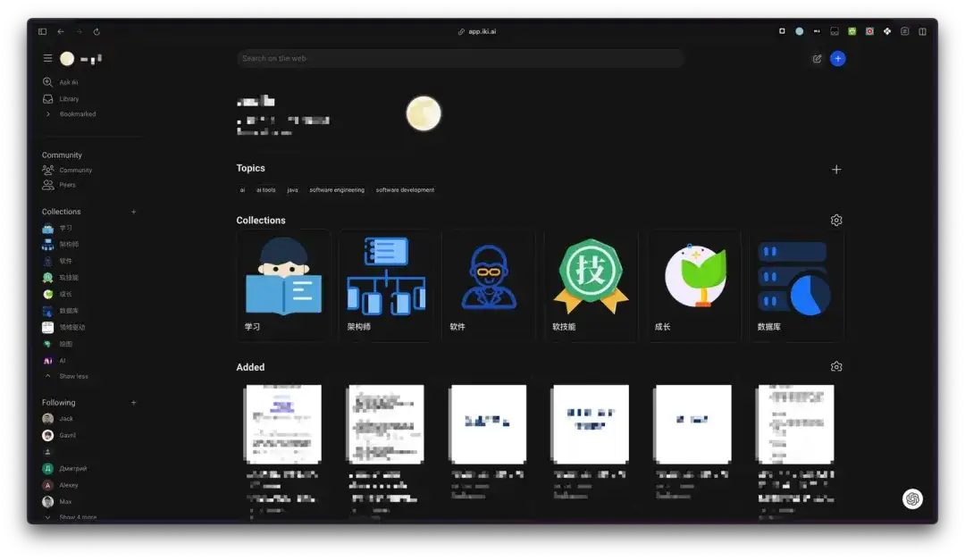Click the large moon profile picture
This screenshot has width=965, height=560.
pos(424,113)
